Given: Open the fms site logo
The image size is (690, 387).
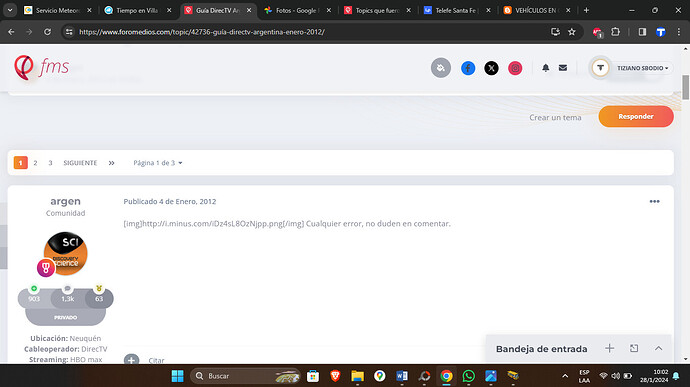Looking at the screenshot, I should coord(41,67).
